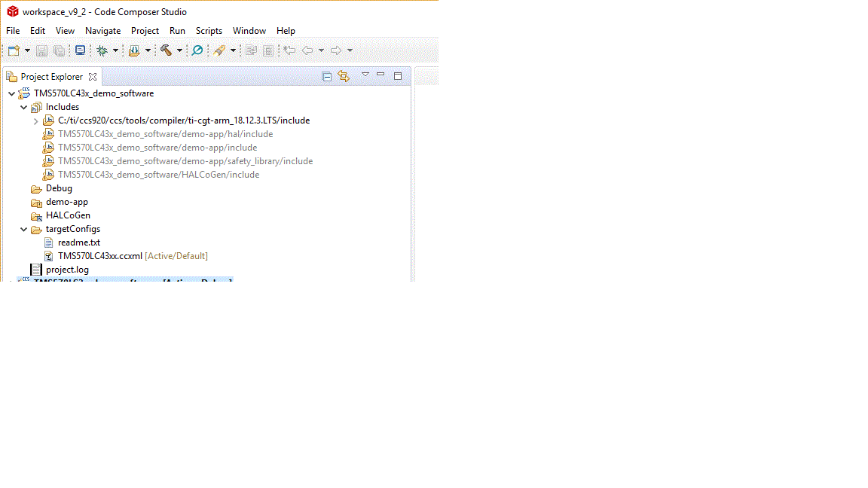Click the Previous Annotation toolbar icon
The width and height of the screenshot is (868, 488).
[x=268, y=51]
